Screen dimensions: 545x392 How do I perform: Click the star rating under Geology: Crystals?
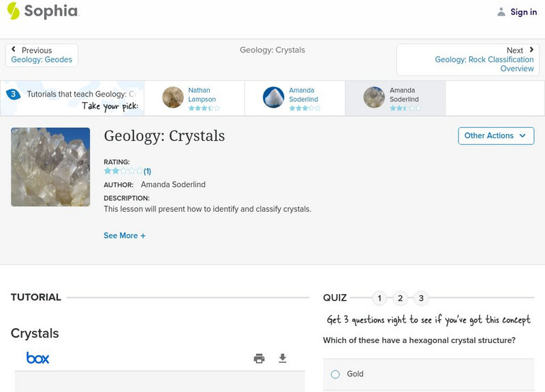click(123, 171)
